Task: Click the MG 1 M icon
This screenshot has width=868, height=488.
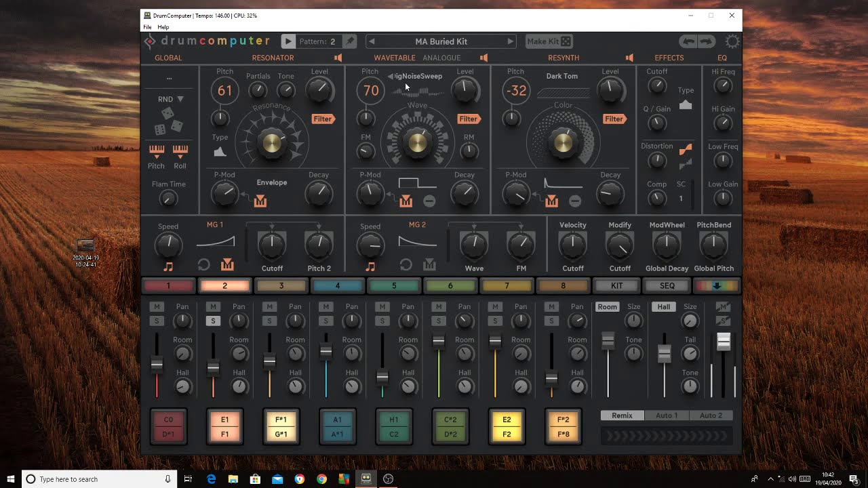Action: 227,265
